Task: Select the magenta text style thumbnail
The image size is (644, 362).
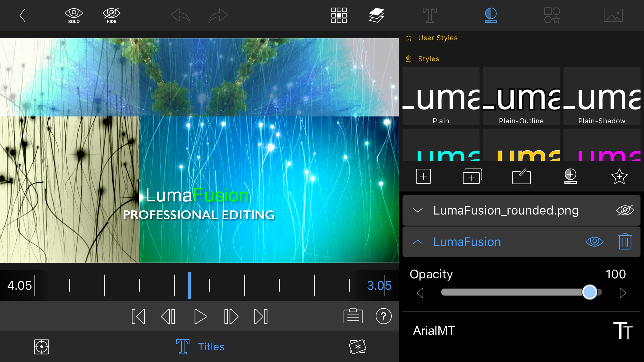Action: point(602,145)
